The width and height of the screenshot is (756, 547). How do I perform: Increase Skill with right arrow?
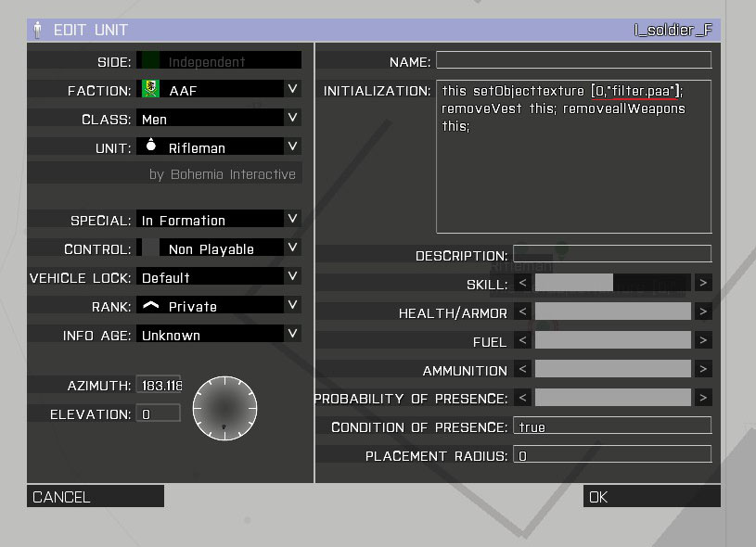[x=703, y=283]
